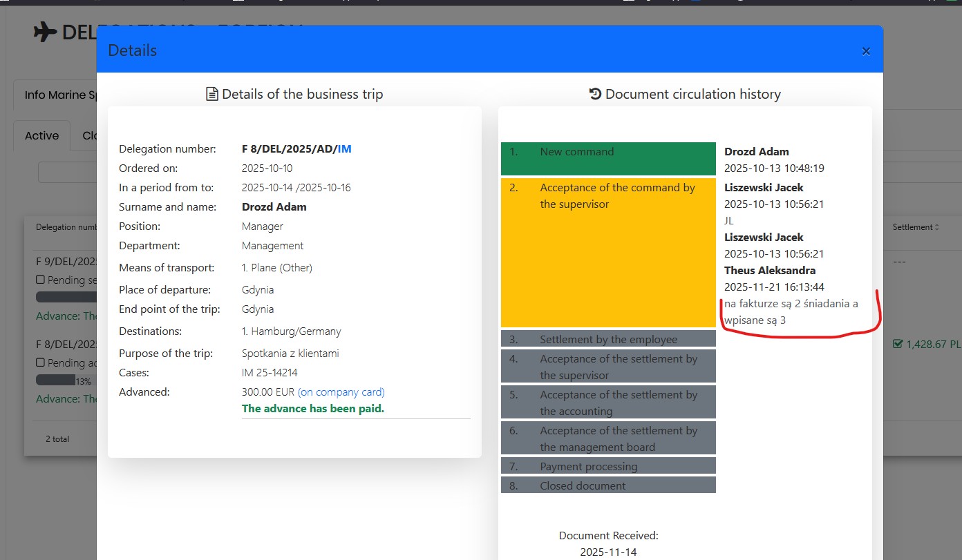Toggle the checkbox on the F 9/DEL row
This screenshot has height=560, width=962.
point(40,280)
